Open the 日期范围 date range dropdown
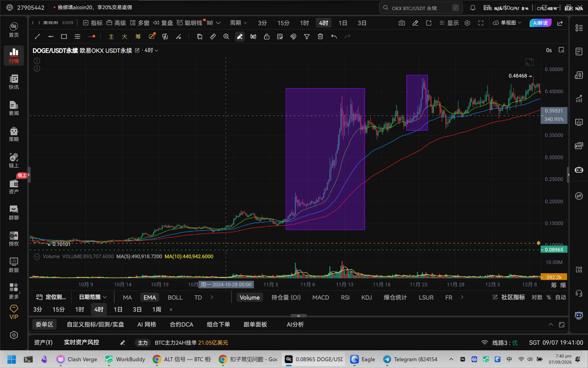The image size is (588, 368). point(93,297)
